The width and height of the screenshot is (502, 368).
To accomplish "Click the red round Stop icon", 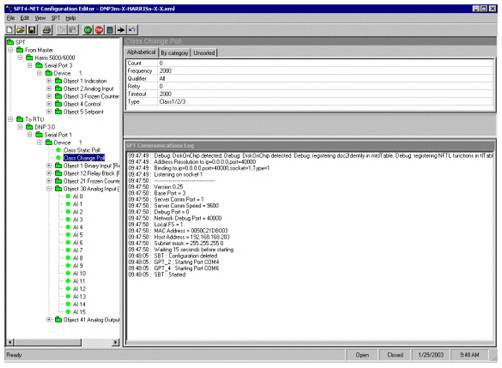I will (x=99, y=30).
